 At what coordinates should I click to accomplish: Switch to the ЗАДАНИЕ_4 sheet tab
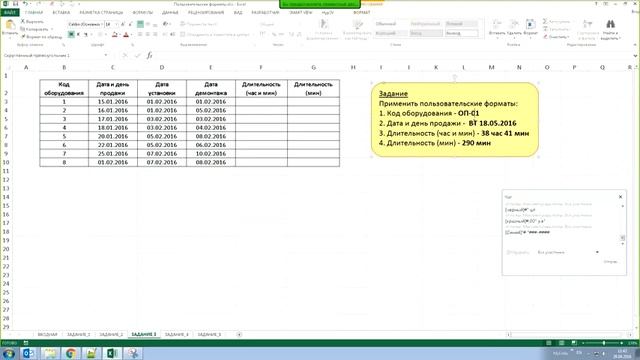pyautogui.click(x=177, y=334)
